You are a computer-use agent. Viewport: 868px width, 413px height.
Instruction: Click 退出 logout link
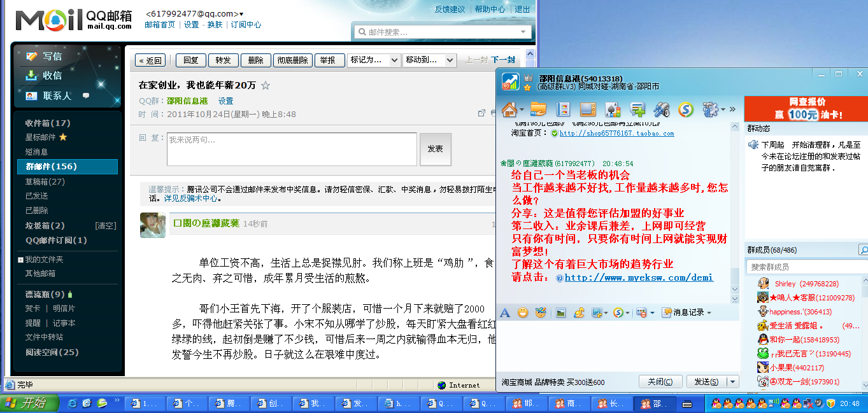tap(522, 9)
